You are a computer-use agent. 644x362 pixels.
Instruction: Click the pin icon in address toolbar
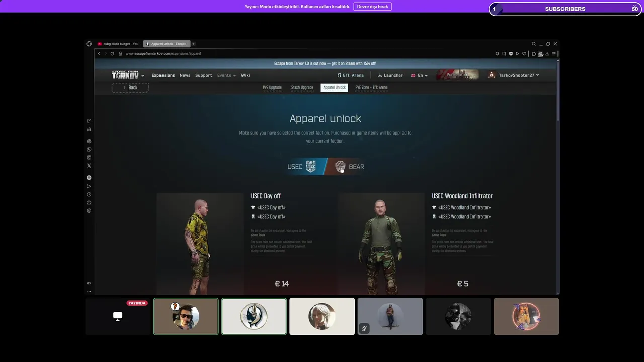point(498,54)
